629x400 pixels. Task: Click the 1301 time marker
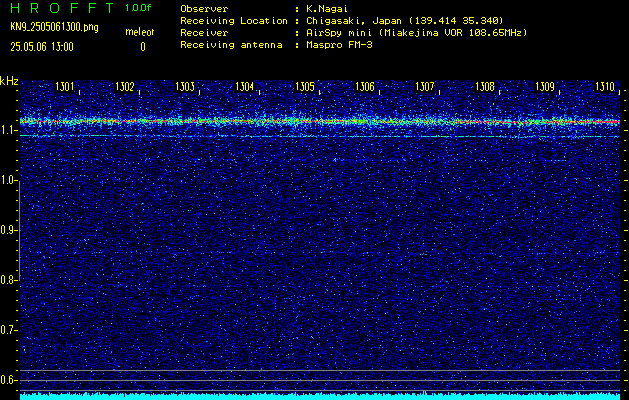65,86
